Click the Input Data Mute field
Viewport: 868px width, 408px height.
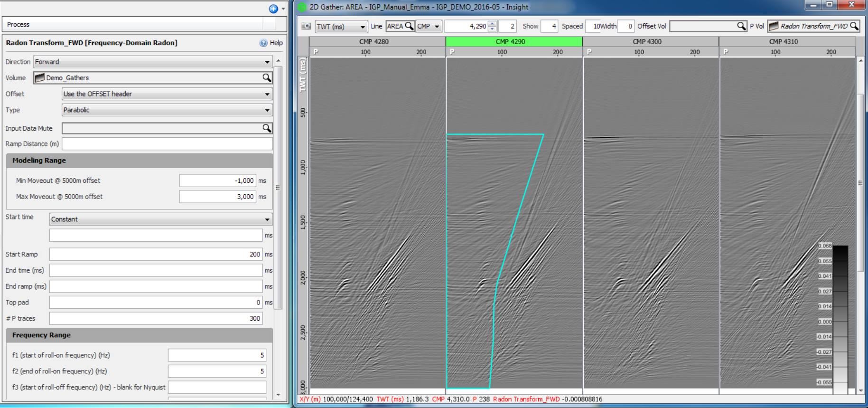coord(162,128)
